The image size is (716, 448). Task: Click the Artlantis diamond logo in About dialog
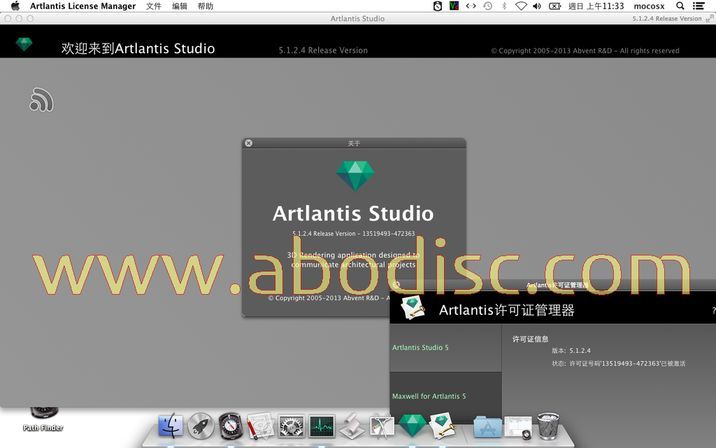click(353, 175)
